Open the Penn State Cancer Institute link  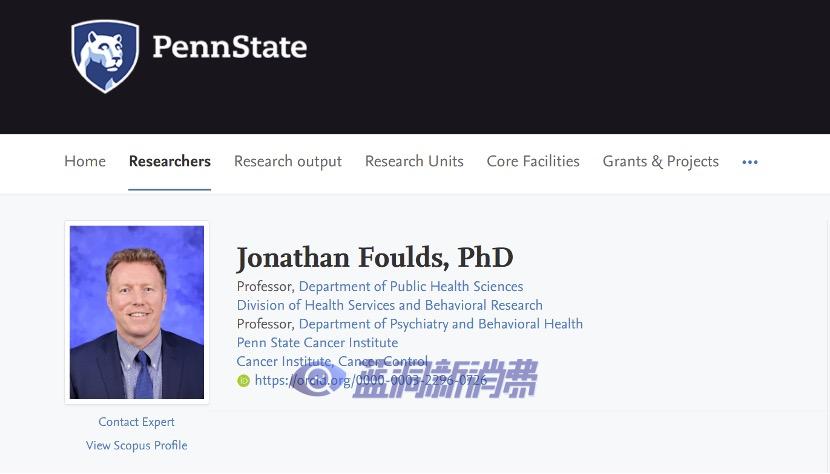[x=317, y=343]
